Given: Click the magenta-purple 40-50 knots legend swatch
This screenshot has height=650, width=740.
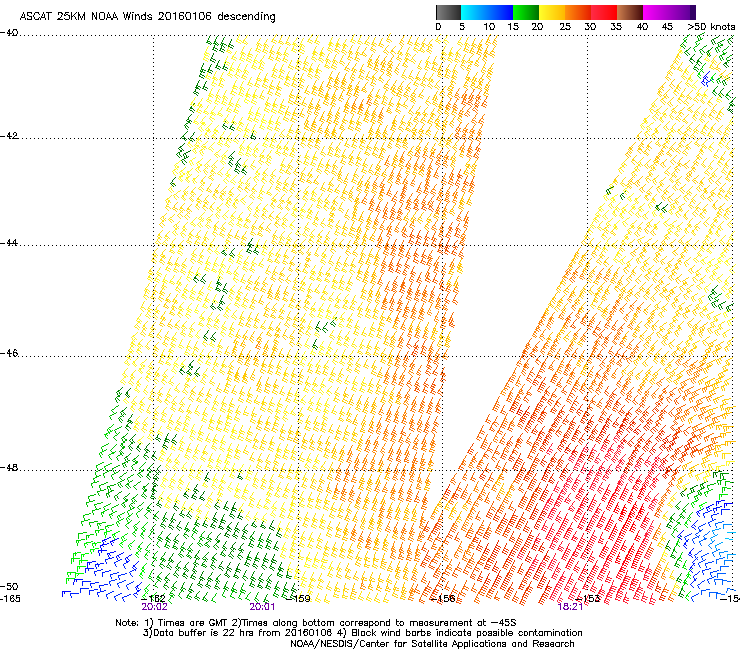Looking at the screenshot, I should [669, 12].
